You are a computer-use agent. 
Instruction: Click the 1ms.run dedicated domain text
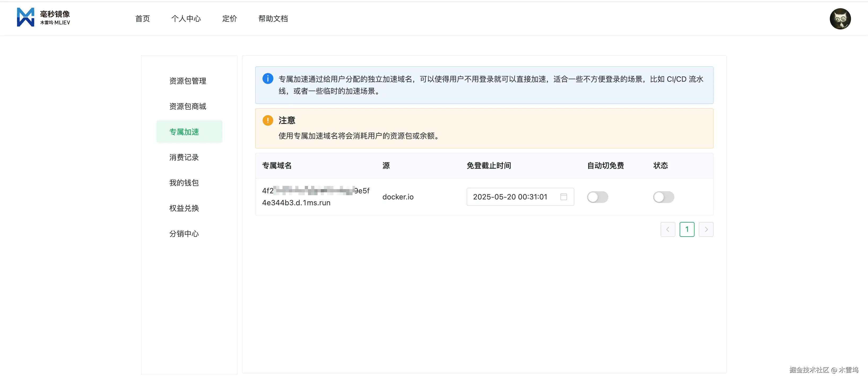[x=296, y=202]
